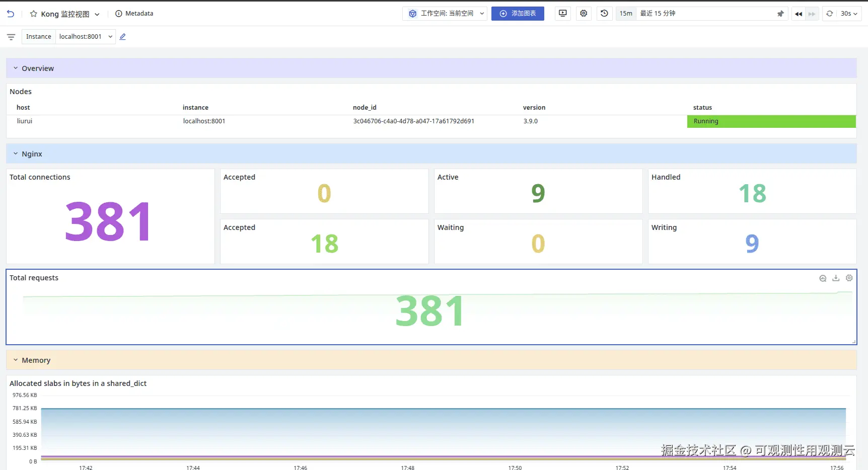Click the Active panel value 9
This screenshot has height=470, width=868.
538,193
